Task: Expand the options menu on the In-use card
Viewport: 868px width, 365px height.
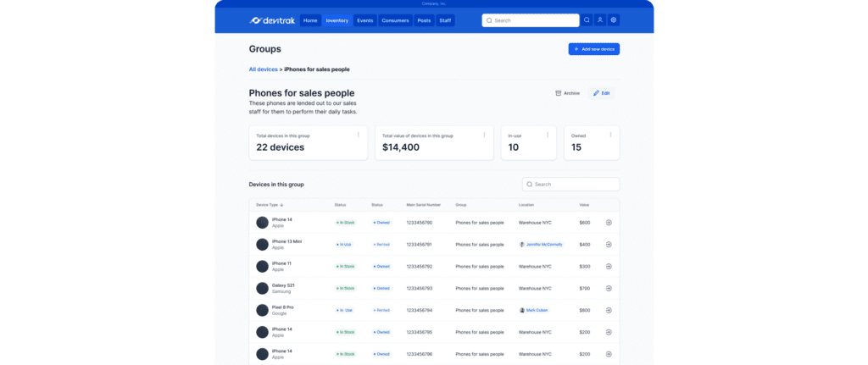Action: pos(548,135)
